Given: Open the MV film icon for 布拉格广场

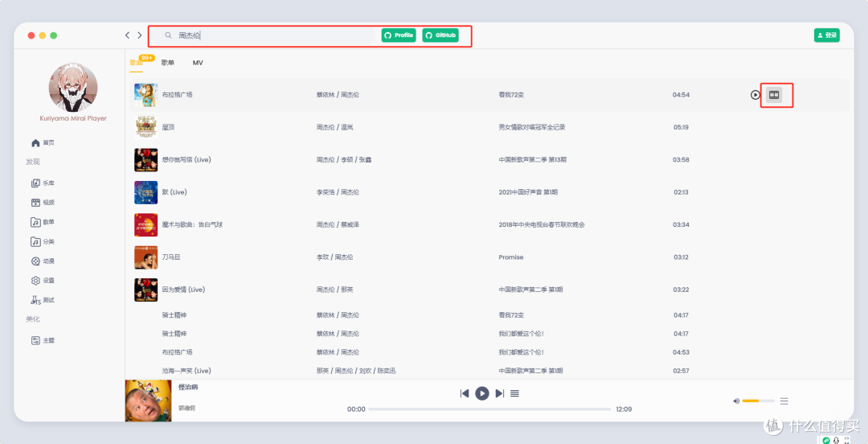Looking at the screenshot, I should tap(774, 95).
